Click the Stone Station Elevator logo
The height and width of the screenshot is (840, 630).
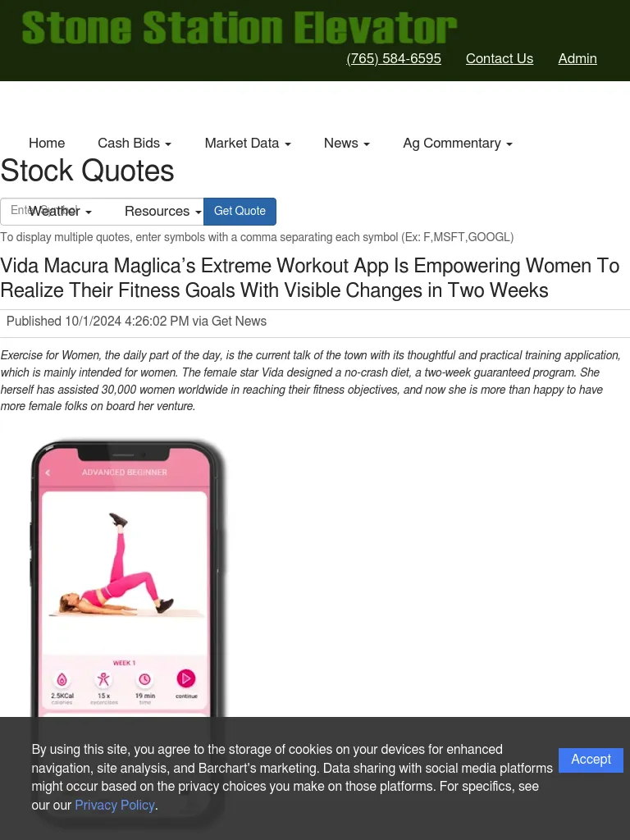(x=240, y=28)
